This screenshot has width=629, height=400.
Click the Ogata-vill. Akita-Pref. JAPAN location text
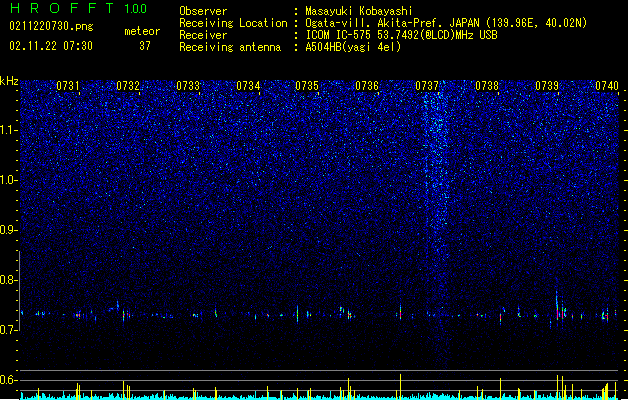coord(446,23)
